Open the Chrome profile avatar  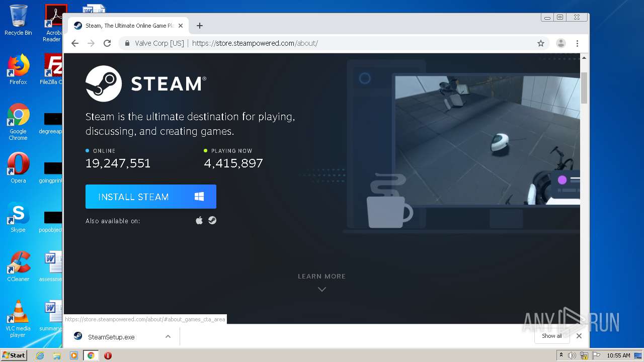[x=561, y=43]
